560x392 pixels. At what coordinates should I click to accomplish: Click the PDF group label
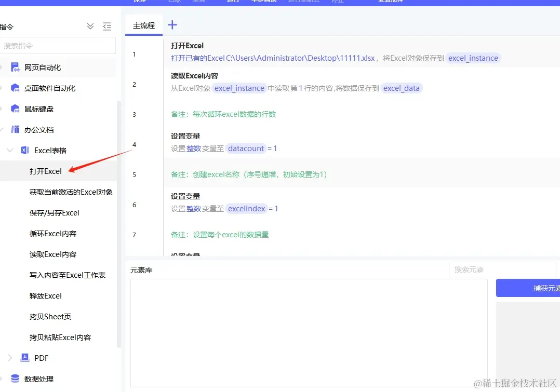point(41,358)
